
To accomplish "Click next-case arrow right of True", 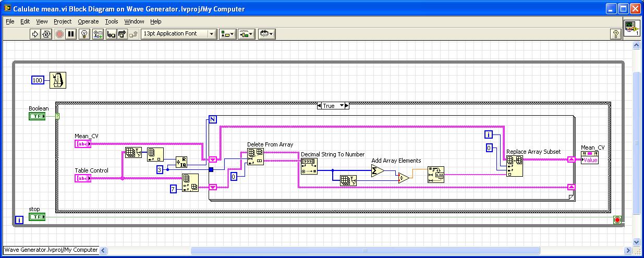I will pos(347,105).
